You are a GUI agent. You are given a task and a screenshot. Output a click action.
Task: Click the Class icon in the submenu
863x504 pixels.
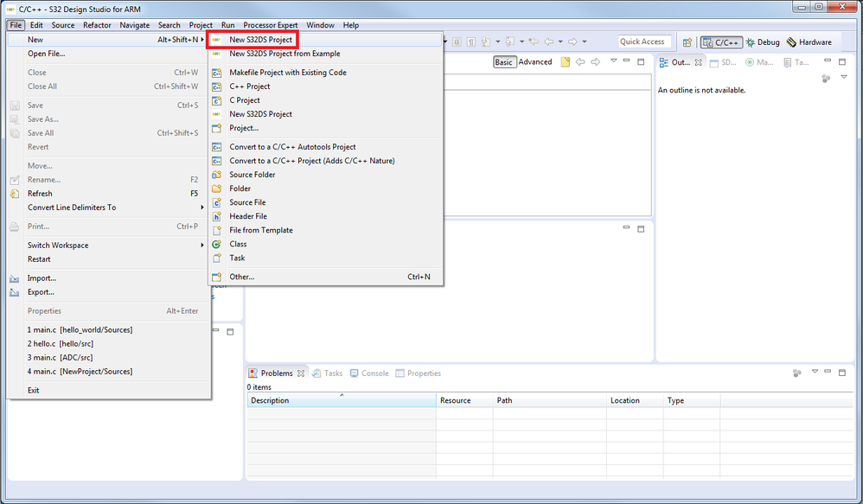pos(217,244)
